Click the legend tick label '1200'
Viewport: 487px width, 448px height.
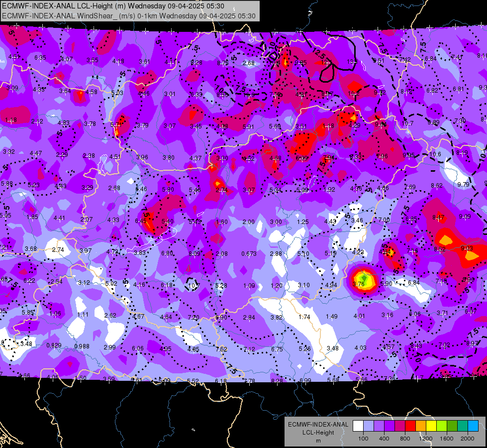pos(425,439)
